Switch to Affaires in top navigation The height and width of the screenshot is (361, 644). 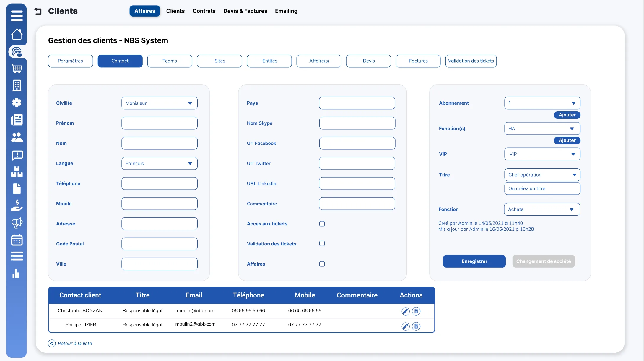pos(145,11)
